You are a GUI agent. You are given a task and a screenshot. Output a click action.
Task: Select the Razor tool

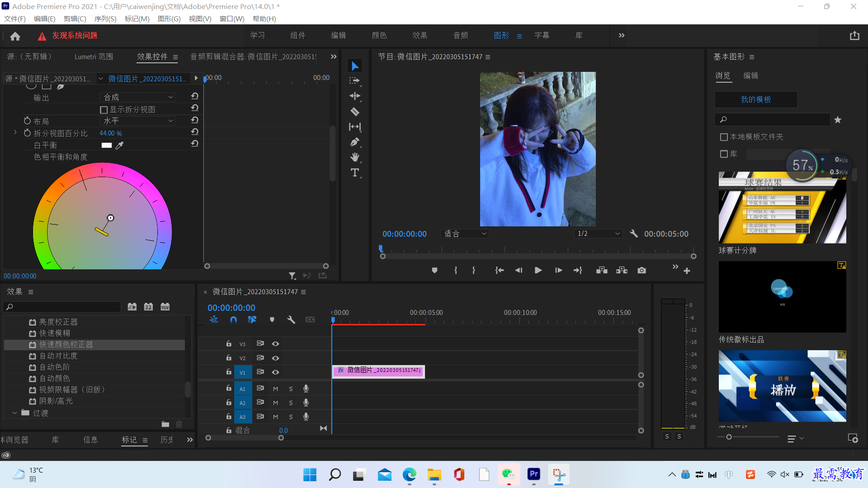[x=355, y=111]
